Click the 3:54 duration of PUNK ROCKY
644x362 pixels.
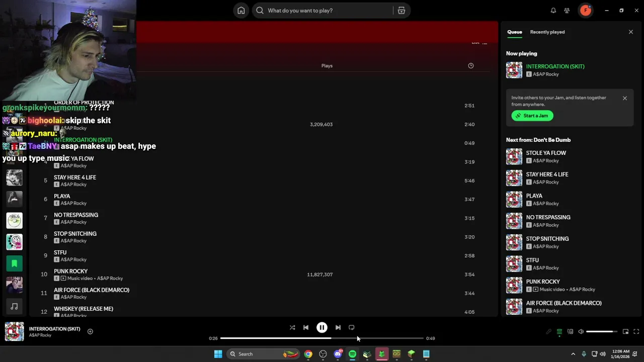point(469,275)
